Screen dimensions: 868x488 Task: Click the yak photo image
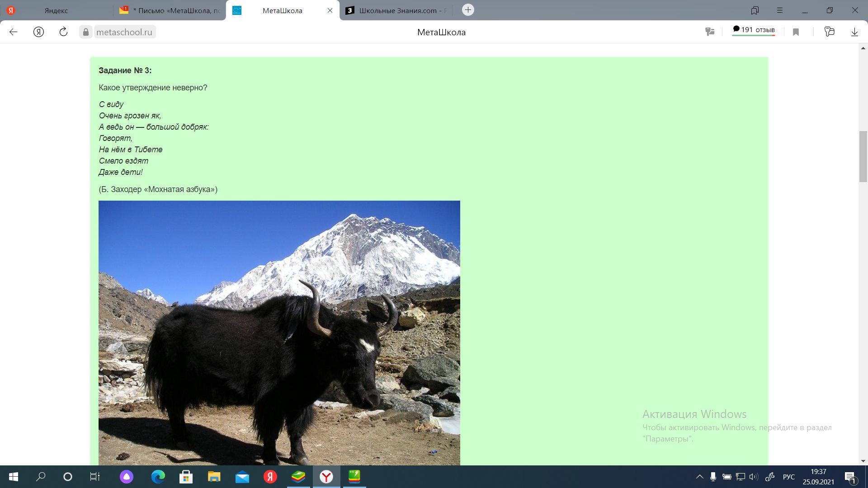coord(279,333)
